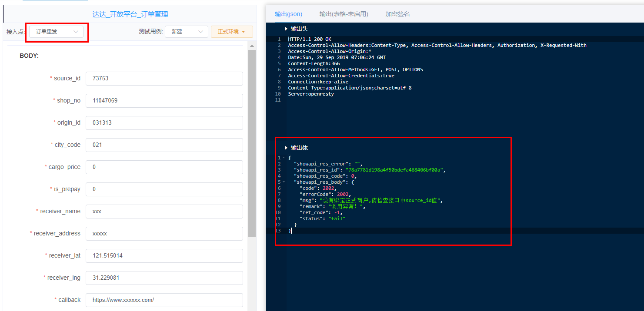This screenshot has width=644, height=311.
Task: Click the "ret_code": -1 line
Action: [x=321, y=212]
